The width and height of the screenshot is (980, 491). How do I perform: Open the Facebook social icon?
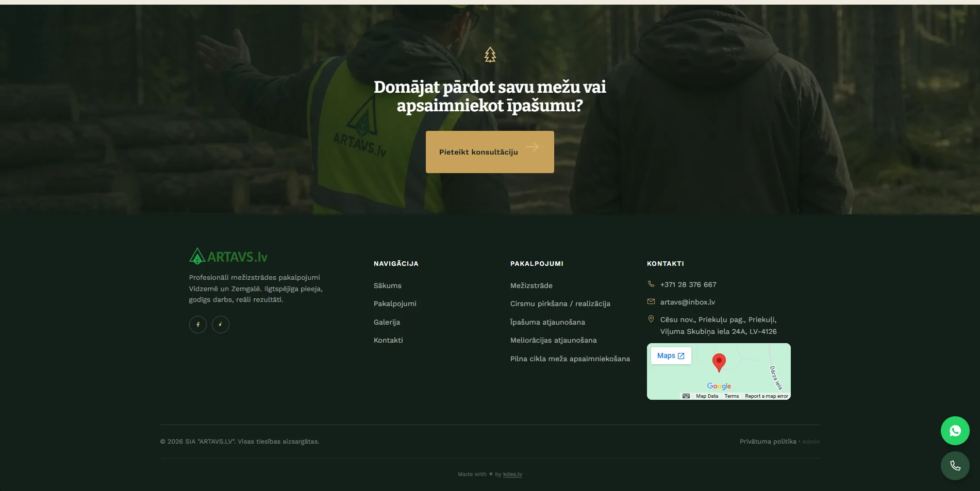(198, 325)
